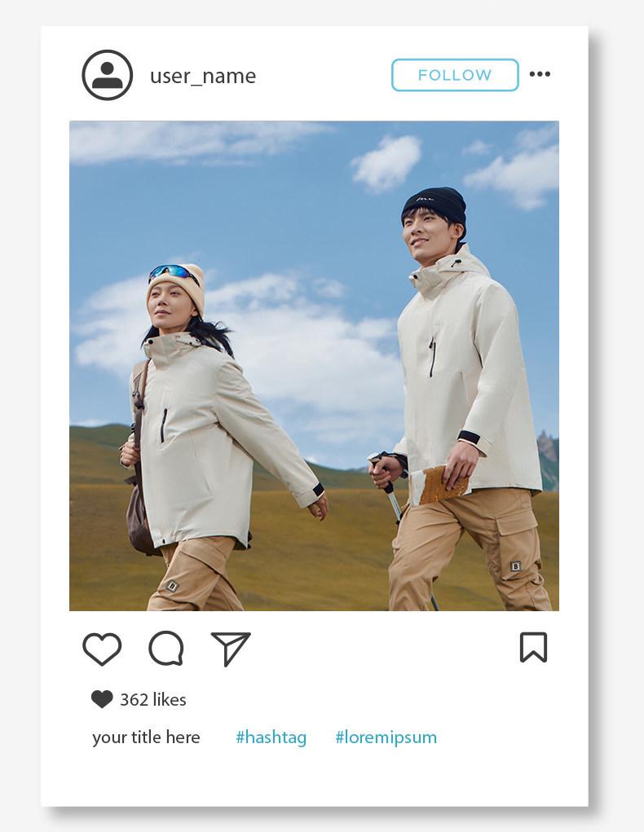The image size is (644, 832).
Task: Open the #hashtag link
Action: (x=271, y=737)
